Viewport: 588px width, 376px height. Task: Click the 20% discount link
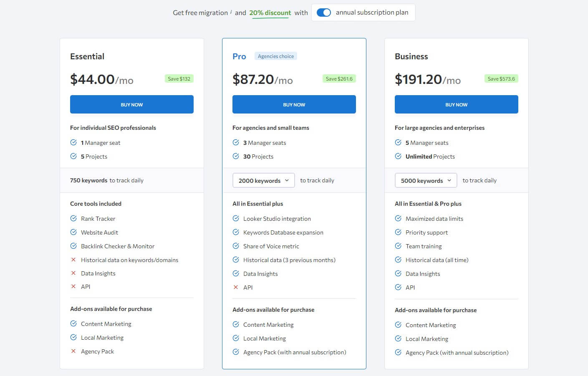[270, 13]
